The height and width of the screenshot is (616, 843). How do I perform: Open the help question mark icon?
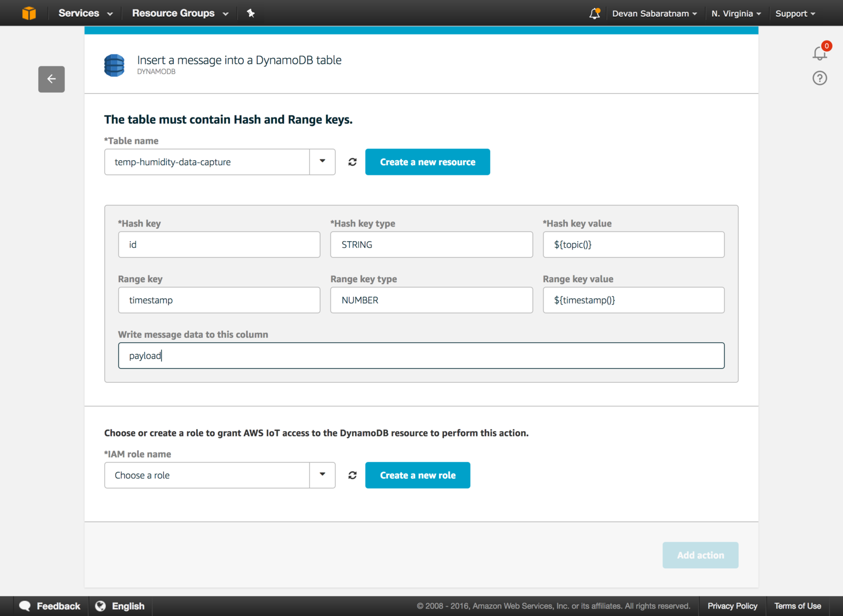(820, 78)
